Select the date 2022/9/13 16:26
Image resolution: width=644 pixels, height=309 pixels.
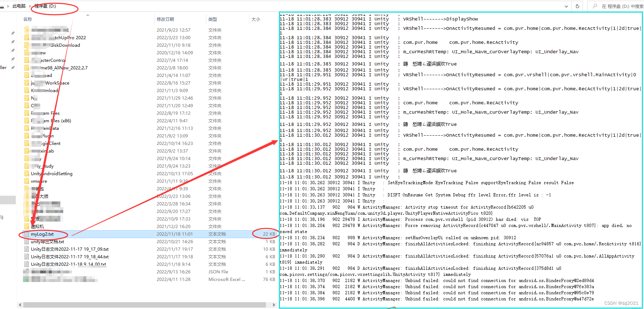(x=173, y=272)
